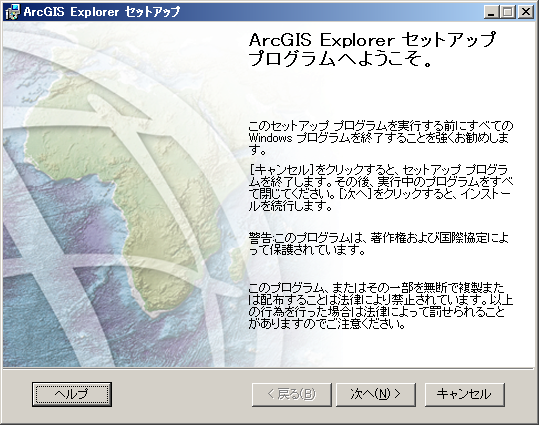539x425 pixels.
Task: Click the word Windows in the body text
Action: (270, 138)
